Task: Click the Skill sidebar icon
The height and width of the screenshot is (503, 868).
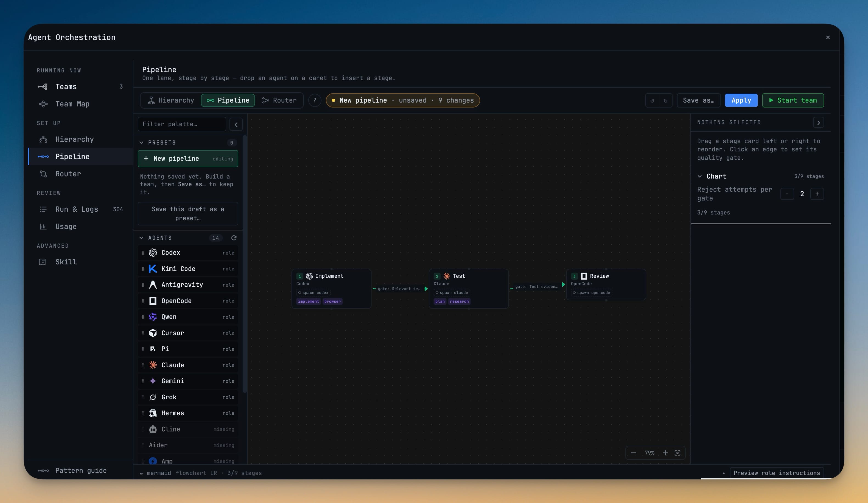Action: click(42, 262)
